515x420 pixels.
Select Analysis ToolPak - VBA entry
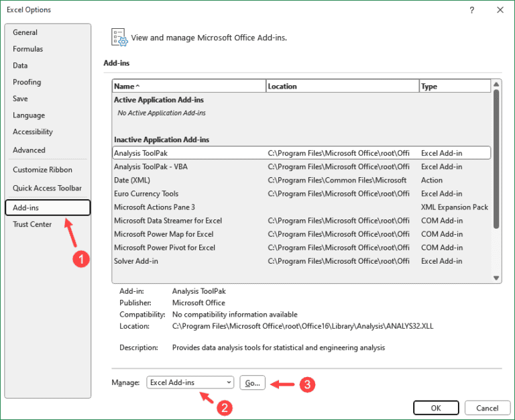point(151,166)
